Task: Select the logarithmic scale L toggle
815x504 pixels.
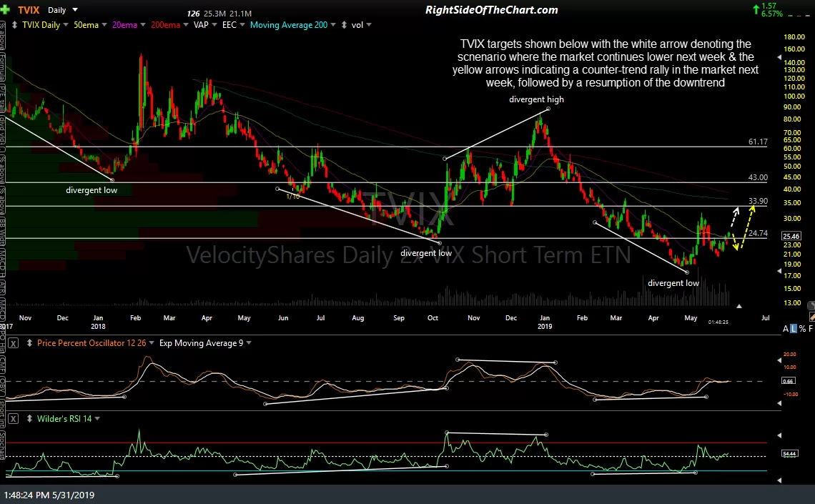Action: [793, 329]
